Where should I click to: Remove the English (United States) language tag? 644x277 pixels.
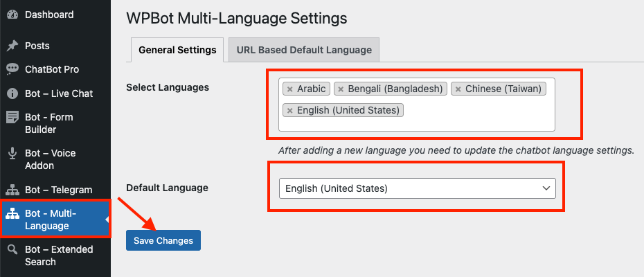click(289, 111)
